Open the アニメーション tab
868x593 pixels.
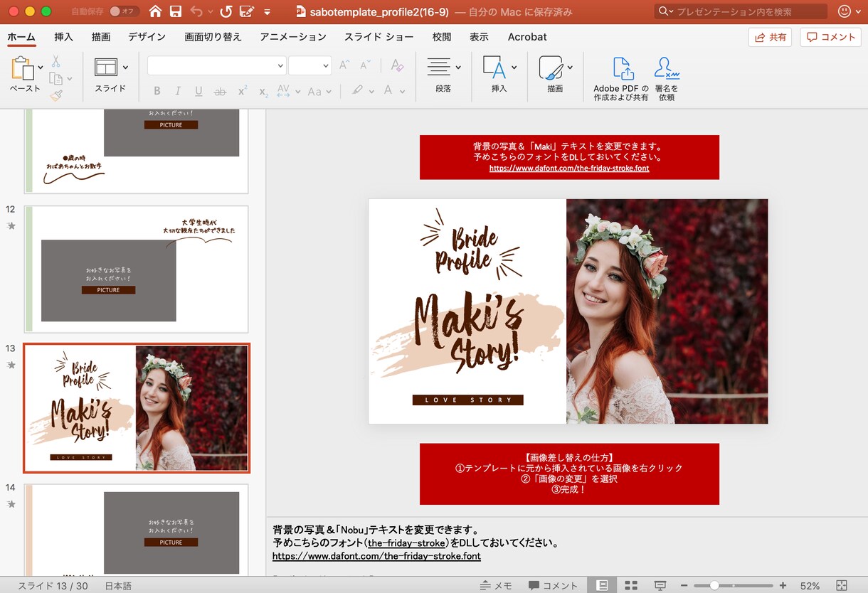click(x=293, y=37)
